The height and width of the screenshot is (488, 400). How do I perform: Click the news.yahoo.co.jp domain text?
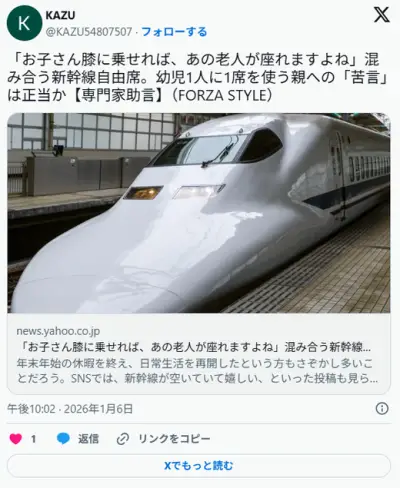(x=58, y=331)
